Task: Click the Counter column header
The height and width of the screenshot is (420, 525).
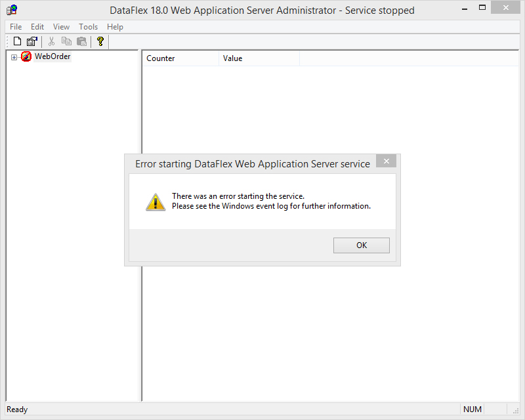Action: (180, 58)
